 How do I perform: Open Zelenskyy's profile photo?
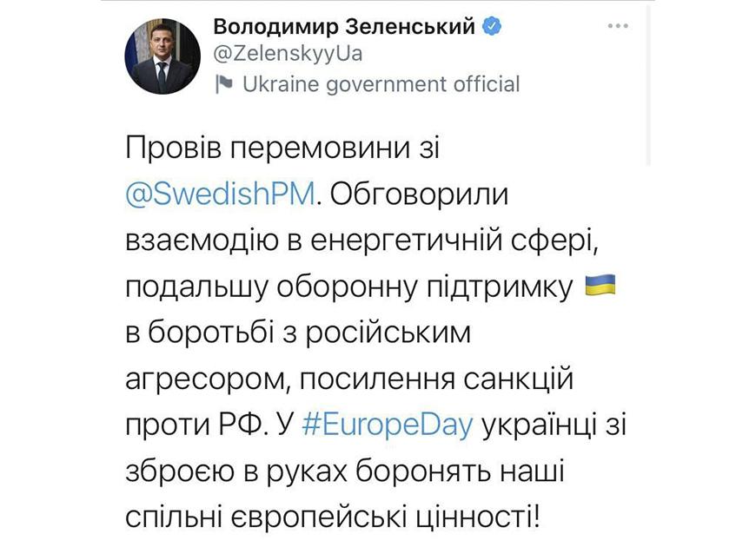coord(162,56)
